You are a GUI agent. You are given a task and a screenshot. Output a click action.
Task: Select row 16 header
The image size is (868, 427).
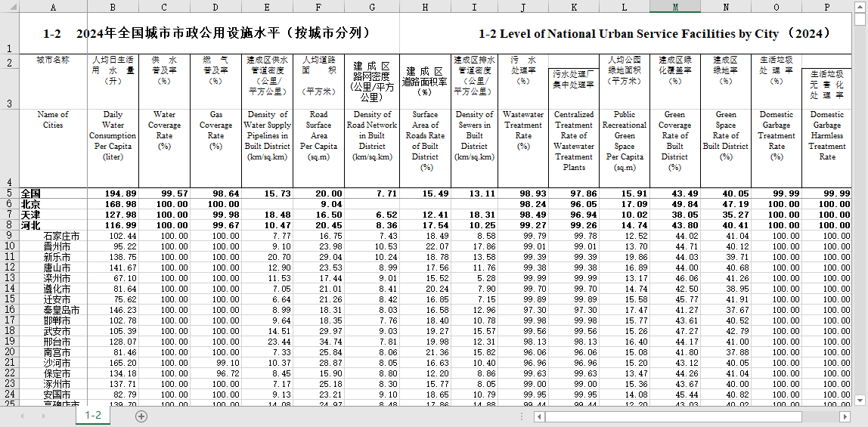point(9,309)
